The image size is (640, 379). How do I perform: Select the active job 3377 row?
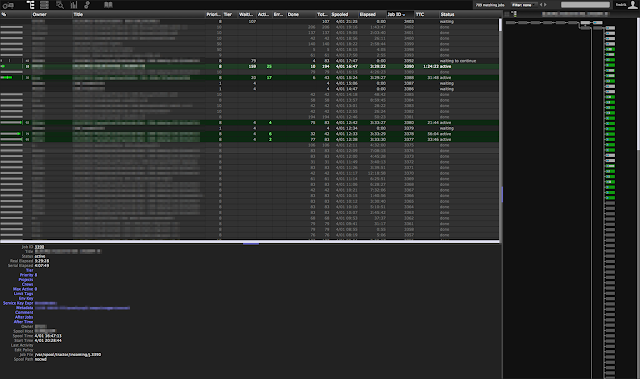pos(249,140)
